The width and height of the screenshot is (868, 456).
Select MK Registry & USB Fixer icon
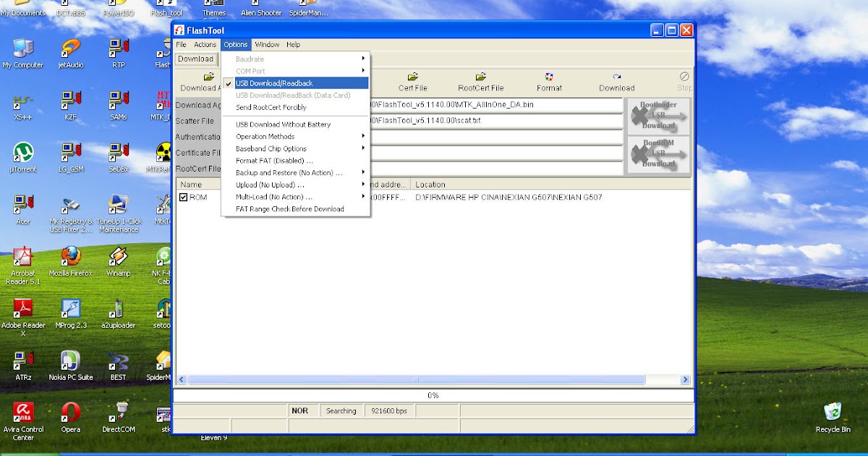coord(71,204)
